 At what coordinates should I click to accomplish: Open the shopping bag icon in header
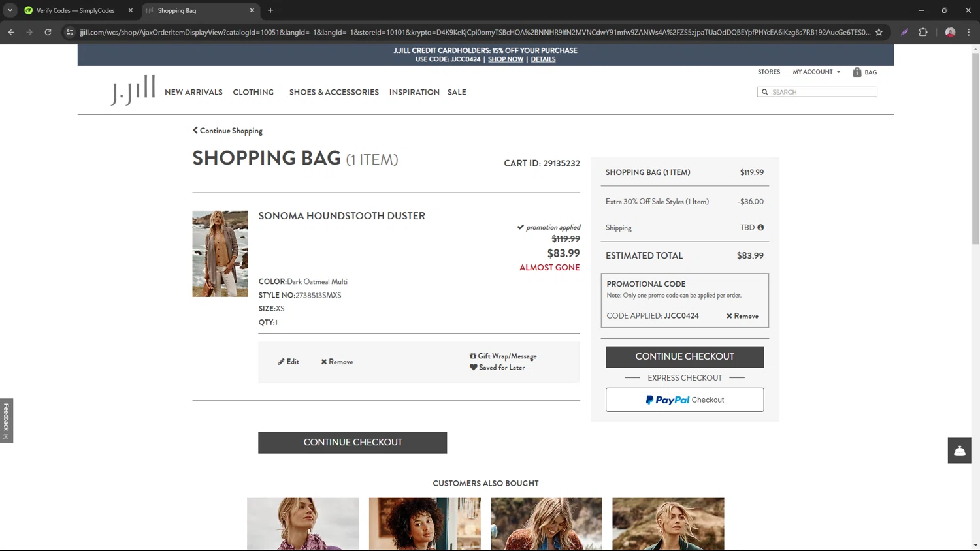pyautogui.click(x=857, y=72)
